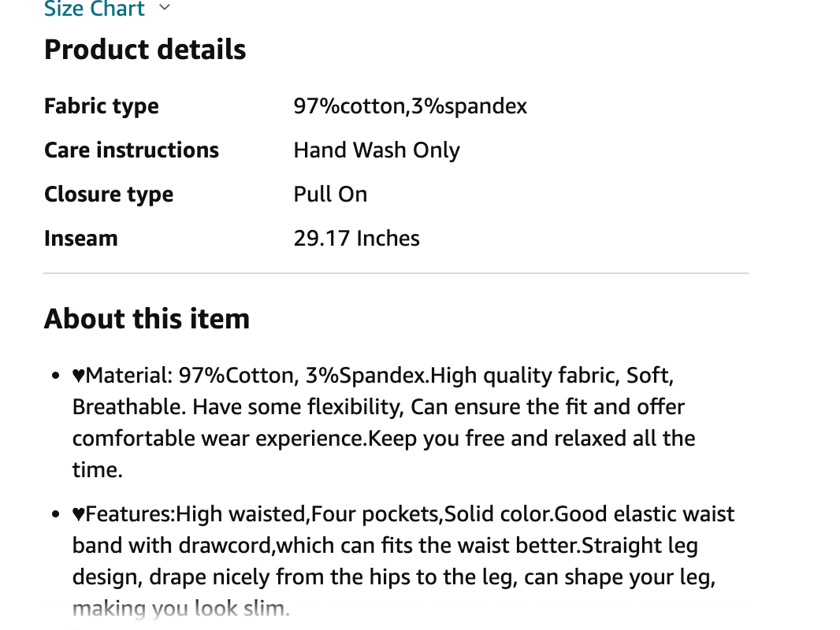Click the 29.17 Inches inseam value

(356, 239)
